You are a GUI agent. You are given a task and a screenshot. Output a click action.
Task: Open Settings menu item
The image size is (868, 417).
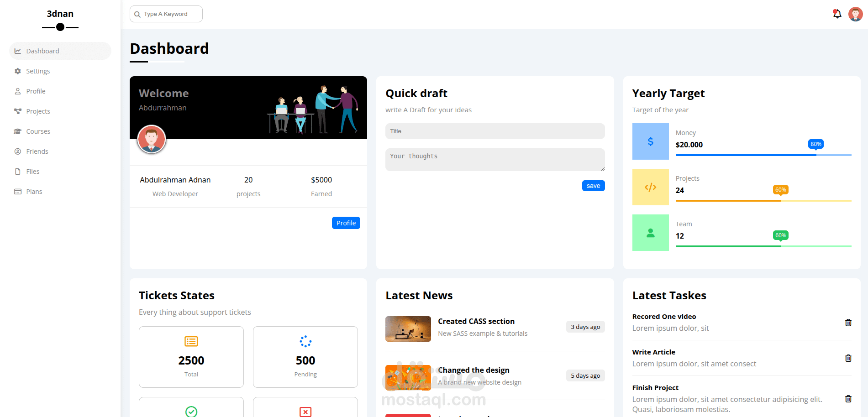pyautogui.click(x=60, y=71)
